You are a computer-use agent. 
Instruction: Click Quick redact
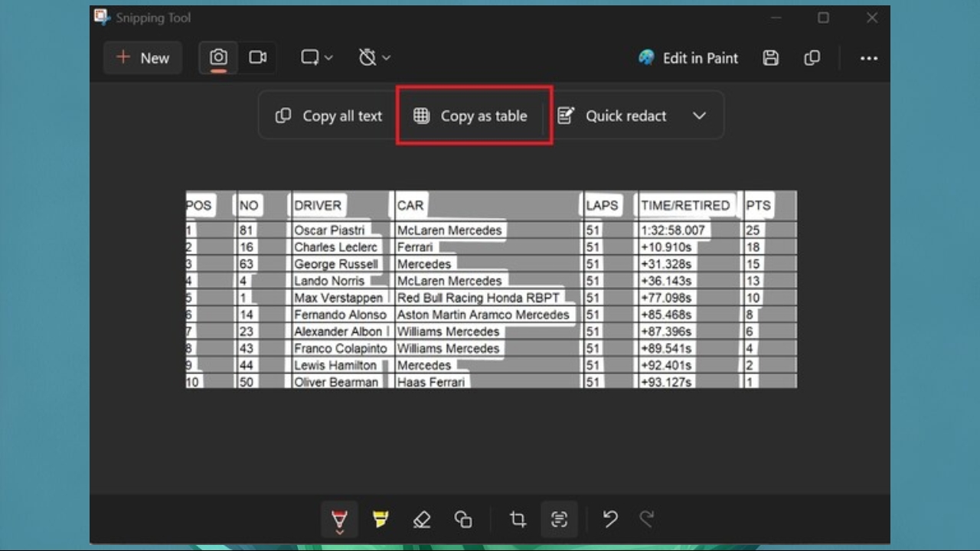(612, 116)
